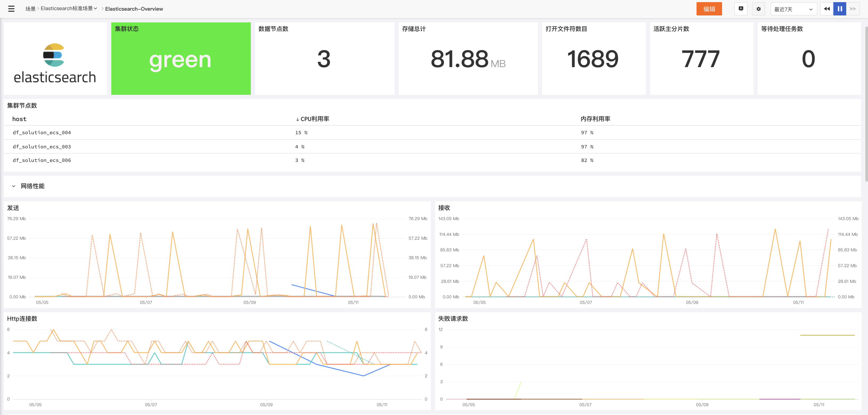Select the df_solution_ecs_004 row
868x415 pixels.
pos(42,133)
